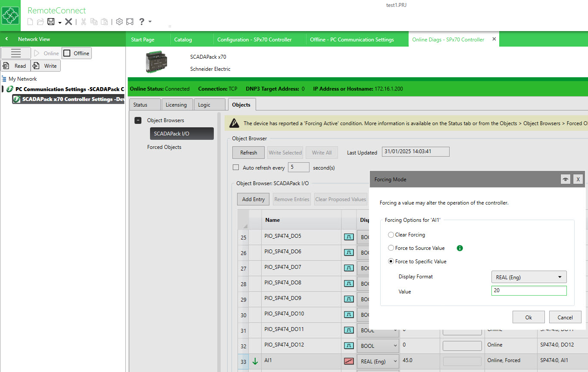The width and height of the screenshot is (588, 372).
Task: Click the digital type icon for PIO_SP474_DO6
Action: (348, 252)
